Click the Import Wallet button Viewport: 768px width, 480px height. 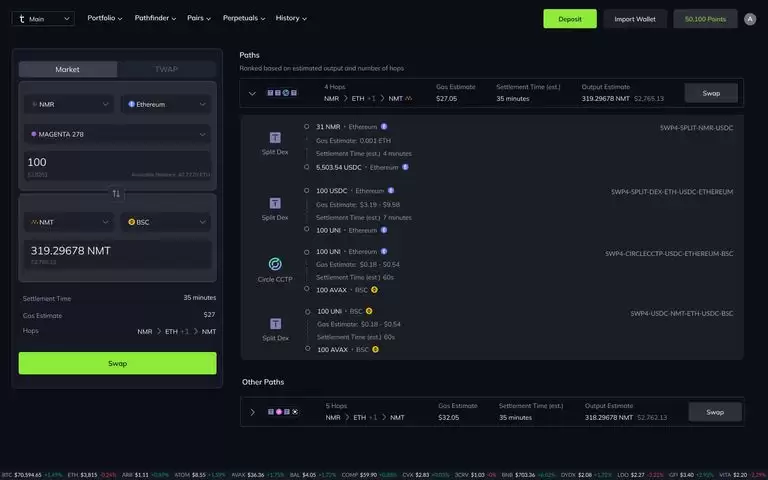point(635,19)
